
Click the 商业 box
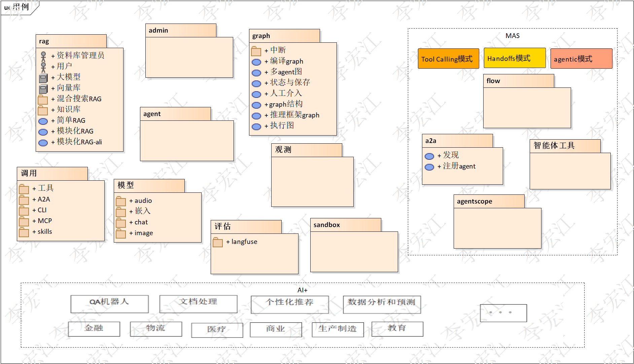[x=276, y=329]
